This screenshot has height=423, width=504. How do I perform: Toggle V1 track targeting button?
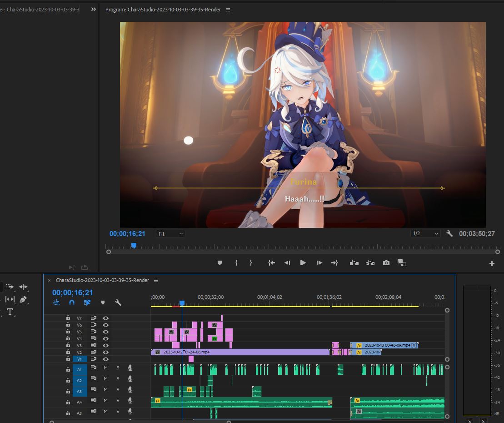coord(79,359)
